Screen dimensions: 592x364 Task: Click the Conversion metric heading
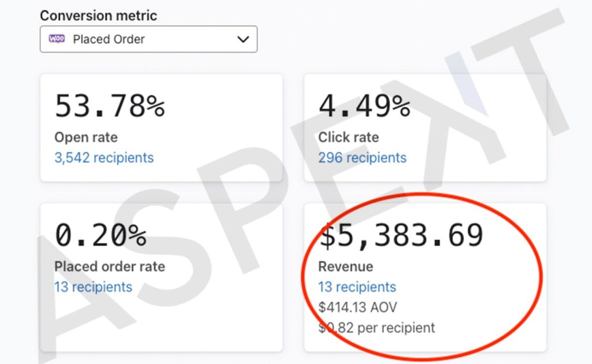tap(98, 16)
